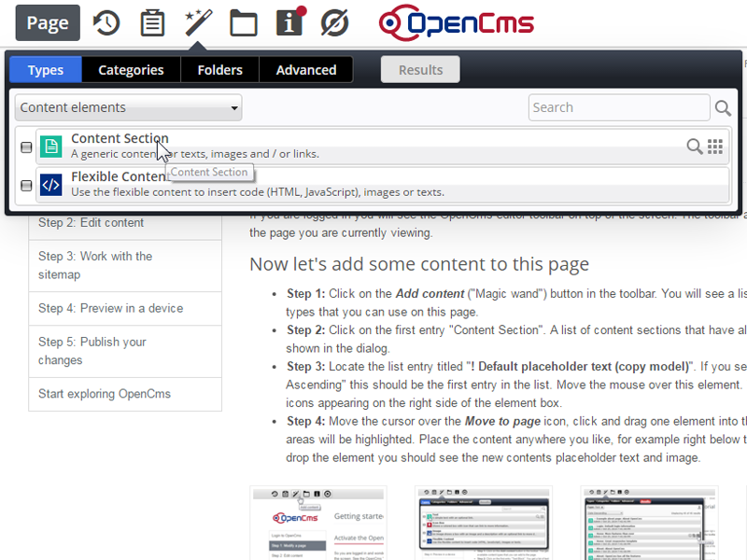The width and height of the screenshot is (747, 560).
Task: Open the Content elements dropdown
Action: pos(128,107)
